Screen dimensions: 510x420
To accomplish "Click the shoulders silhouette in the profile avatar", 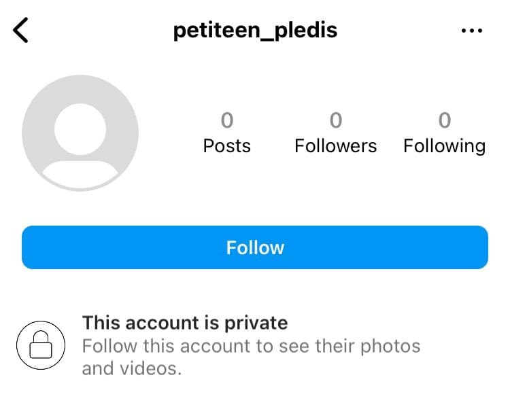I will click(x=80, y=174).
